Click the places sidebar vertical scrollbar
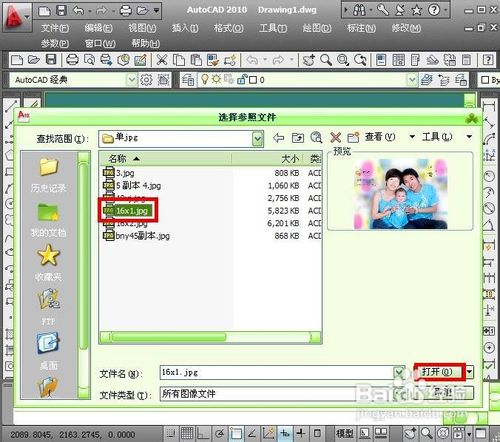 [x=84, y=274]
